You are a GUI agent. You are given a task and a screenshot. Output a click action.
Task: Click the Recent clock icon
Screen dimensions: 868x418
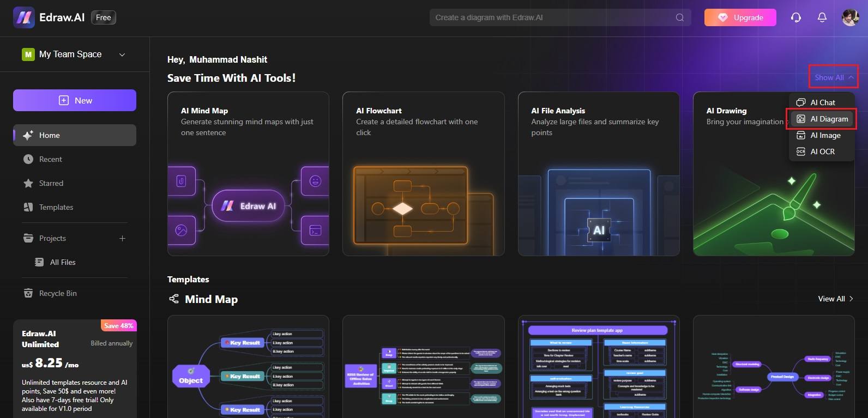click(x=28, y=159)
